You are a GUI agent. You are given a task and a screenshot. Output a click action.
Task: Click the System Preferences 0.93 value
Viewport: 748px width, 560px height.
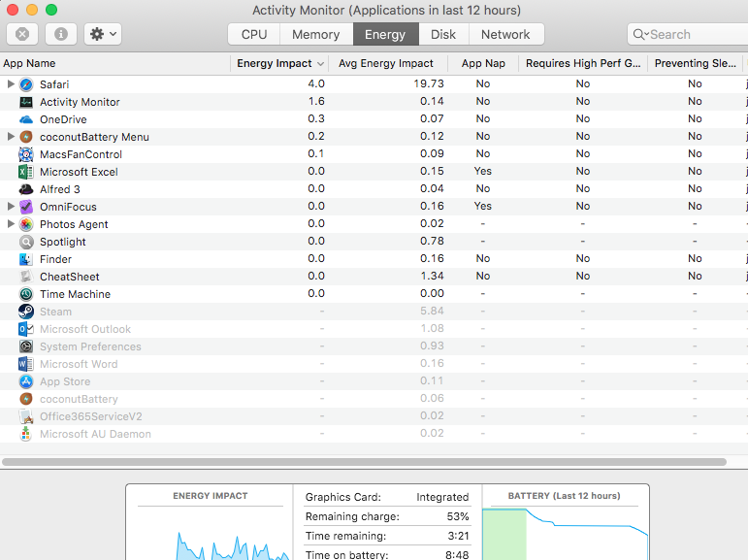click(x=432, y=346)
